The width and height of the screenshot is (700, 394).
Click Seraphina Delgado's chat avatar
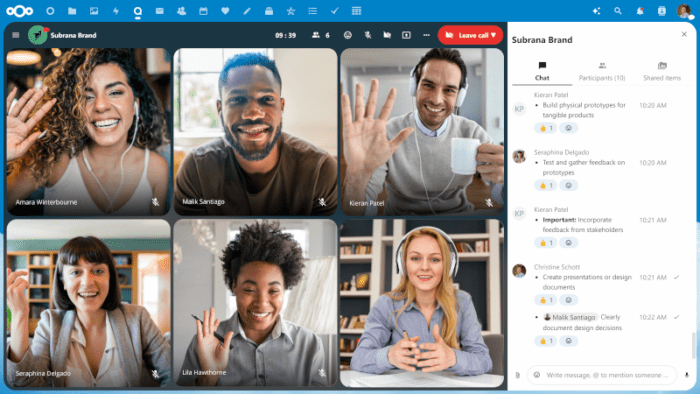519,156
